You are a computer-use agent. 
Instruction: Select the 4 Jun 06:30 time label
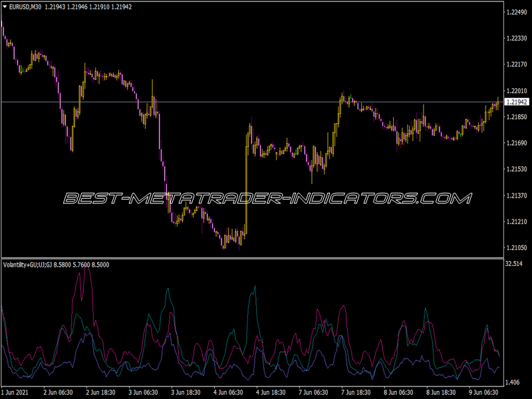coord(228,392)
